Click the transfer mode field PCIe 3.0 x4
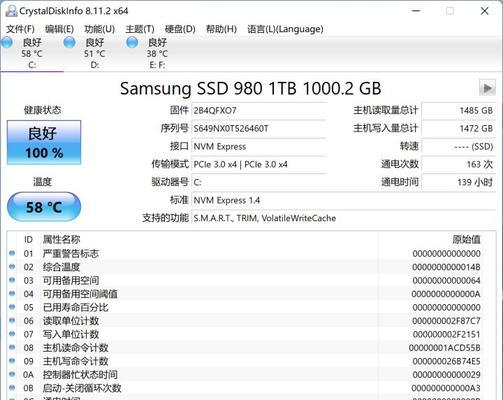Viewport: 503px width, 400px height. [259, 164]
